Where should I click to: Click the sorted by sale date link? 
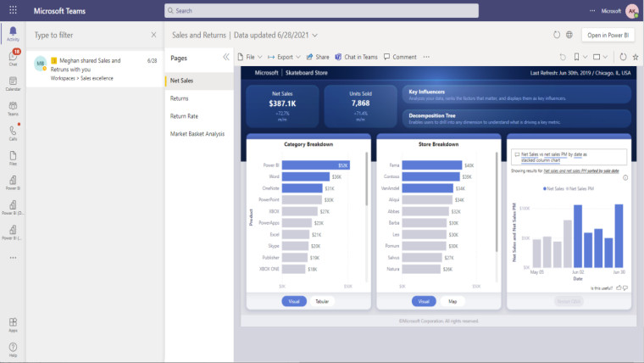tap(581, 170)
